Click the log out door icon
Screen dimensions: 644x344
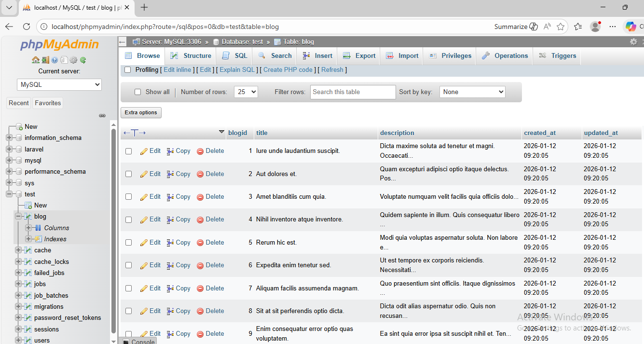[x=45, y=60]
